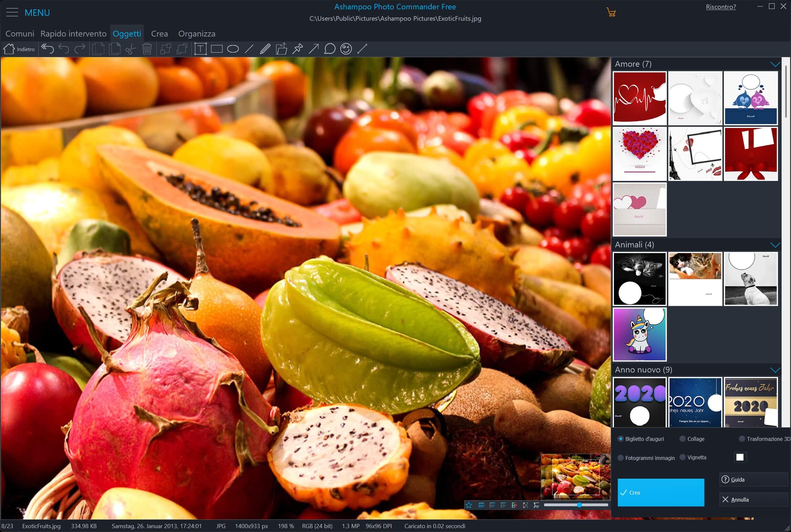
Task: Select the Vignetta radio option
Action: click(683, 457)
